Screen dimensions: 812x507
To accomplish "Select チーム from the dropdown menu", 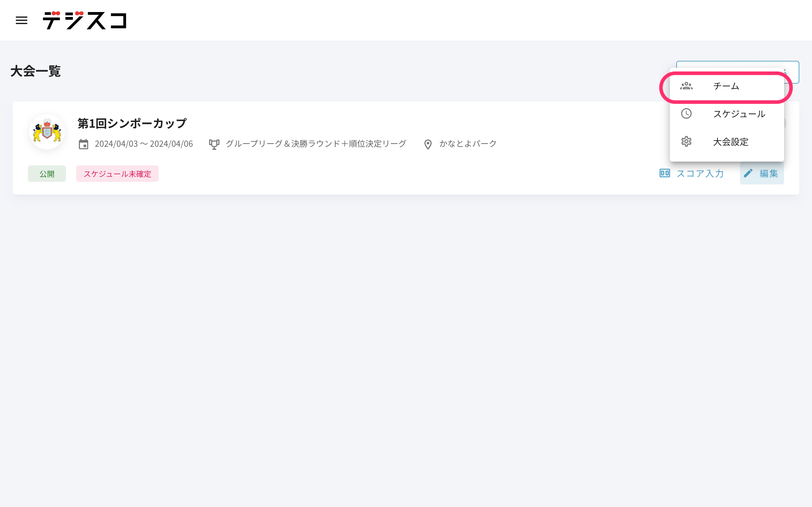I will (x=727, y=86).
